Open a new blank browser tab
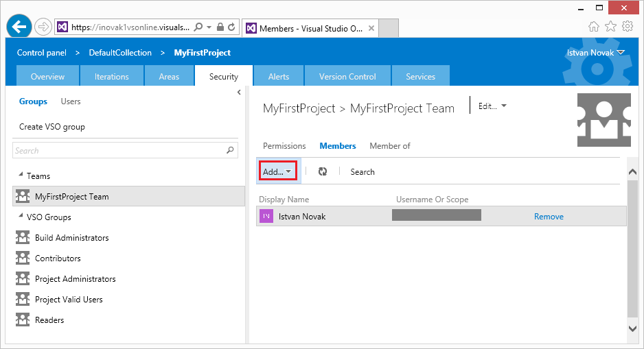This screenshot has width=644, height=349. [388, 28]
